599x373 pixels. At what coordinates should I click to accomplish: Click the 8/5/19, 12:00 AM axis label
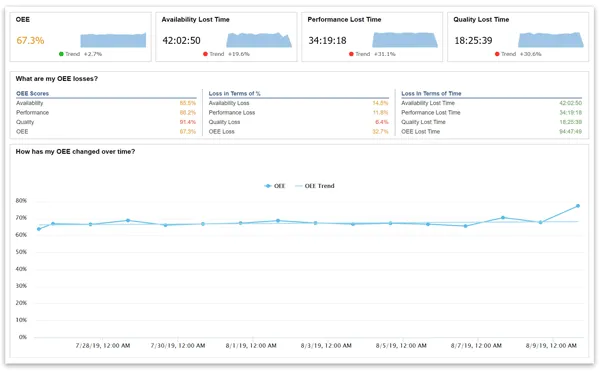401,345
